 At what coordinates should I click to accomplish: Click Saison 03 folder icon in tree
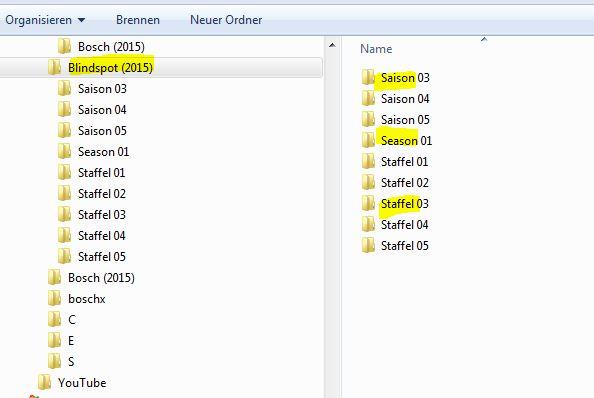[x=64, y=88]
